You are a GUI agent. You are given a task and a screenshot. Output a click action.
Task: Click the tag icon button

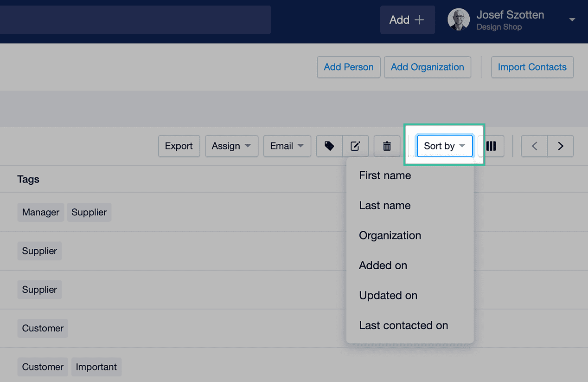click(x=329, y=146)
